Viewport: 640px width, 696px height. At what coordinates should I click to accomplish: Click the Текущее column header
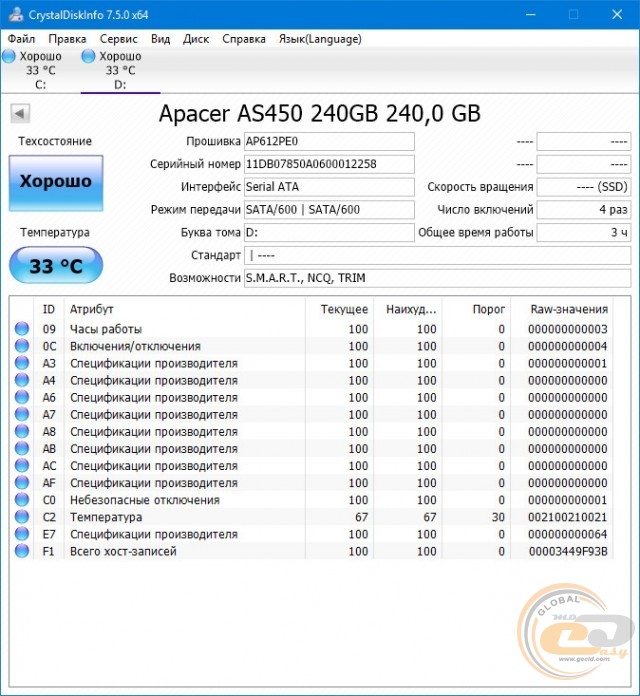click(340, 309)
